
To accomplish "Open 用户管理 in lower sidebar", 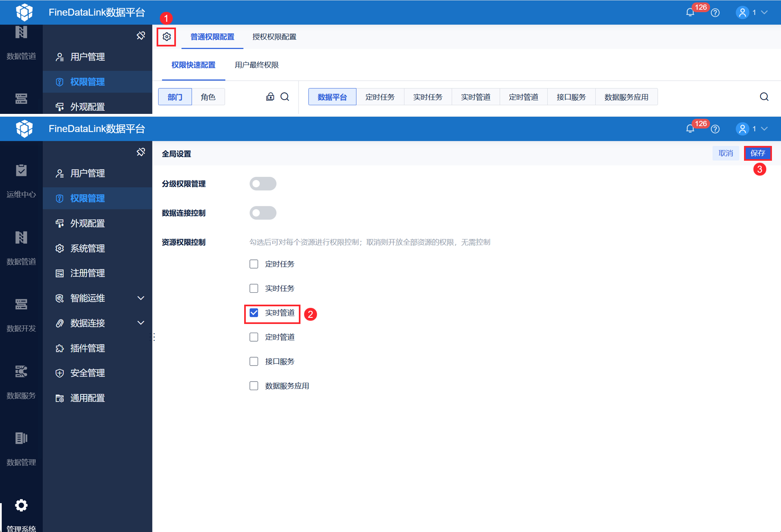I will (x=97, y=173).
